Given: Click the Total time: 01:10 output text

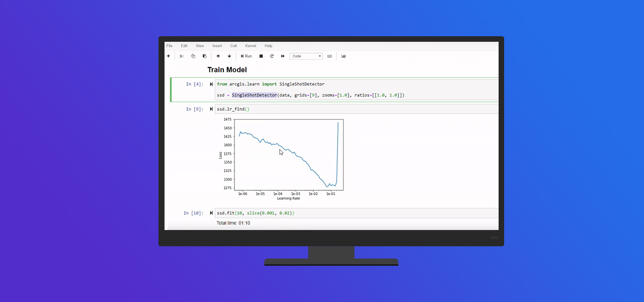Looking at the screenshot, I should pyautogui.click(x=233, y=223).
